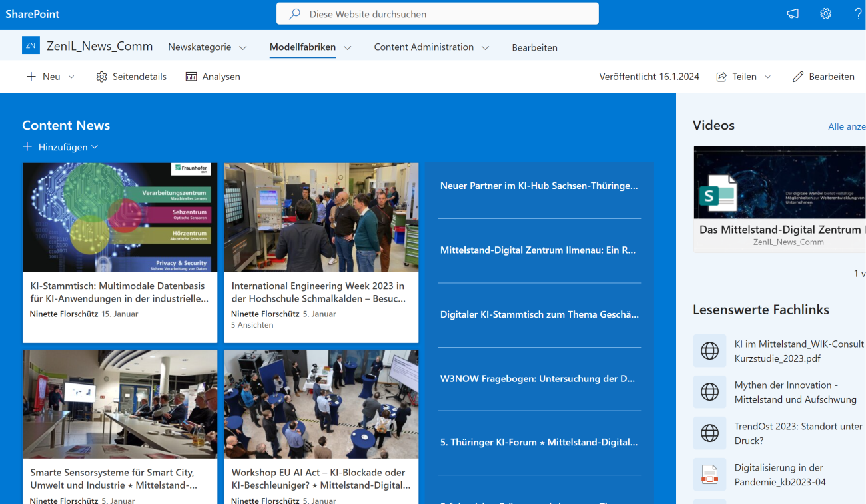Open the KI-Stammtisch Multimodale Datenbasis article thumbnail
Screen dimensions: 866x504
120,217
